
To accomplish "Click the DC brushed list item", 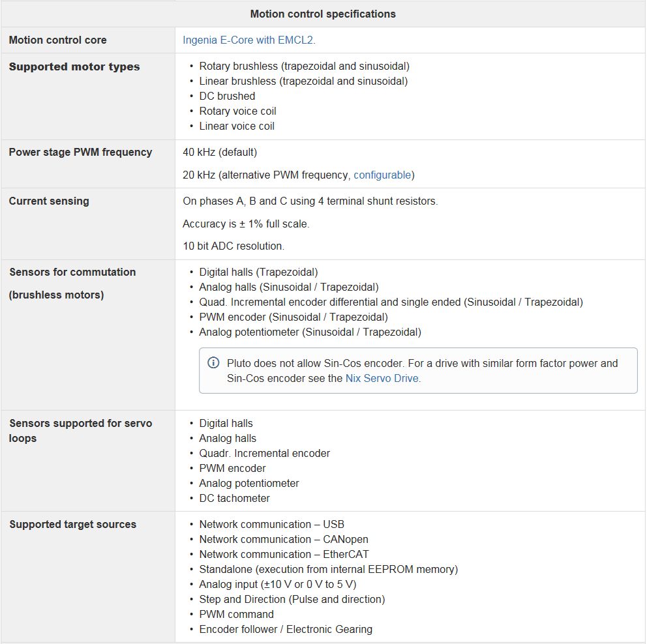I will coord(227,96).
